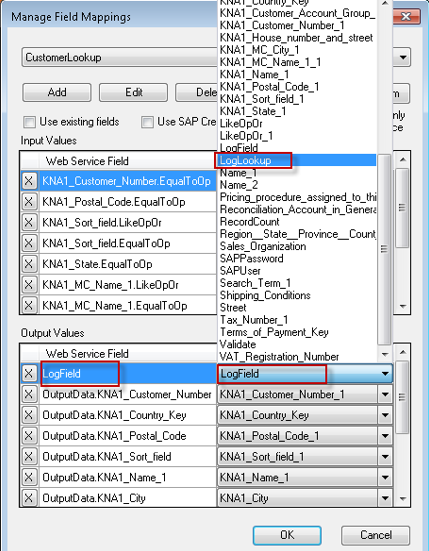
Task: Toggle the Use SAP Credentials checkbox
Action: click(x=147, y=122)
